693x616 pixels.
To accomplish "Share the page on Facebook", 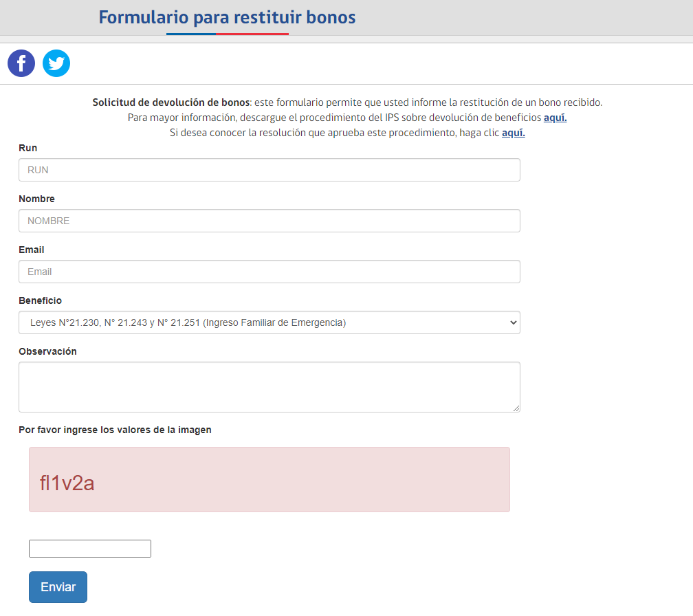I will [21, 63].
